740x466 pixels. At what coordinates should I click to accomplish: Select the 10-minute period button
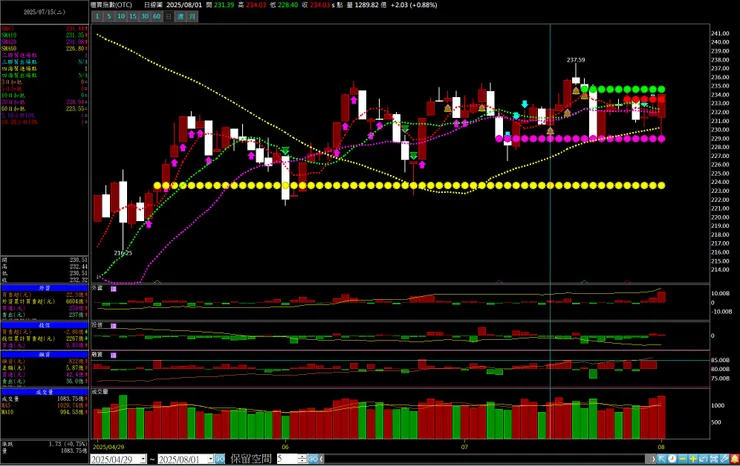121,16
